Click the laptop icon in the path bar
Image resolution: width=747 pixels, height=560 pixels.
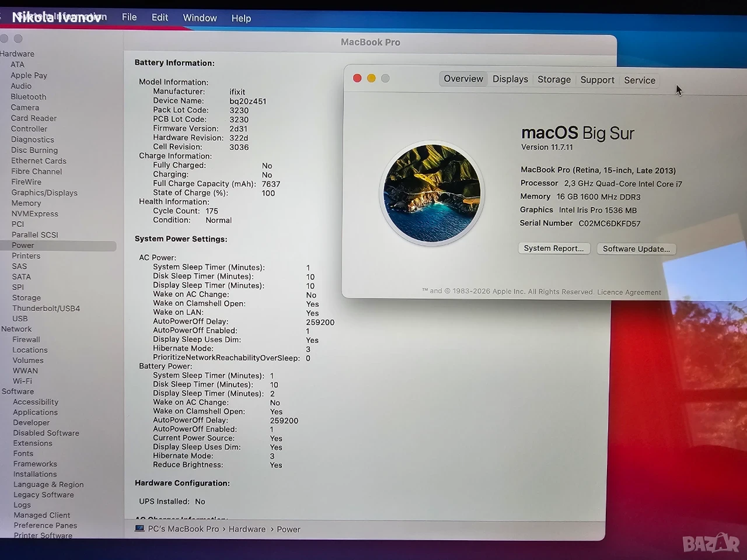point(139,528)
